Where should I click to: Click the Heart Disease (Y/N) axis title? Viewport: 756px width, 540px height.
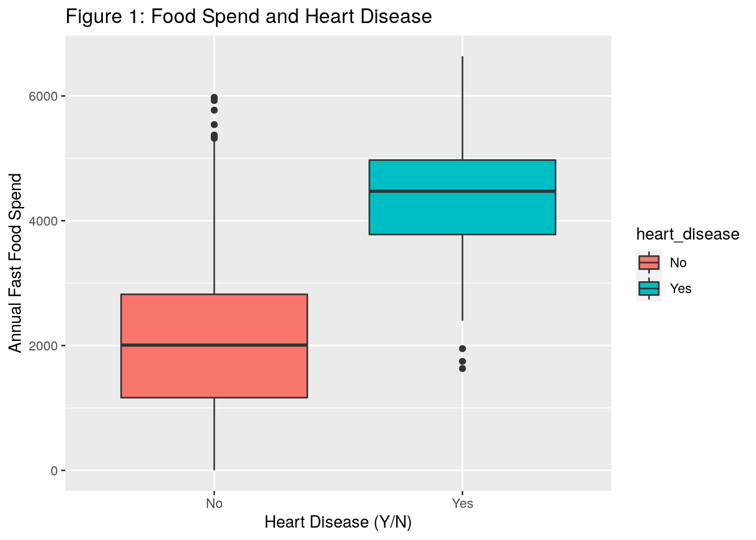(338, 523)
